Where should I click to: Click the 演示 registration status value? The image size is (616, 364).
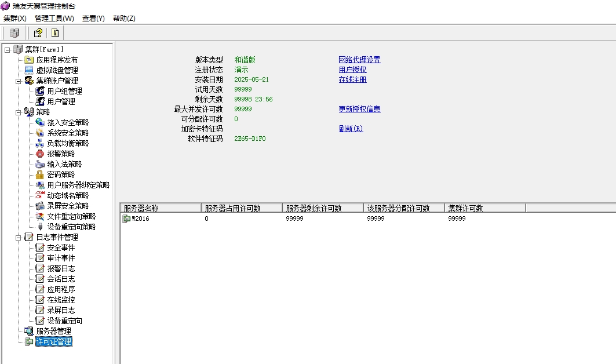click(241, 70)
